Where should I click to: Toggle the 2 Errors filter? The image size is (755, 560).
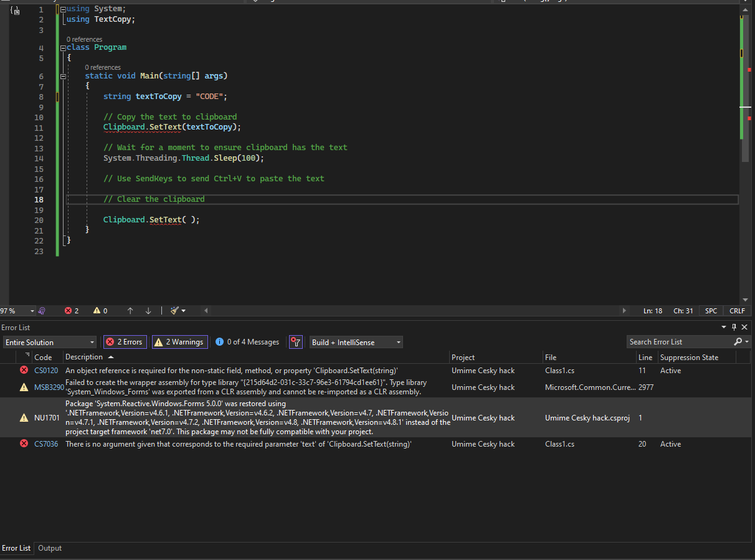coord(125,342)
